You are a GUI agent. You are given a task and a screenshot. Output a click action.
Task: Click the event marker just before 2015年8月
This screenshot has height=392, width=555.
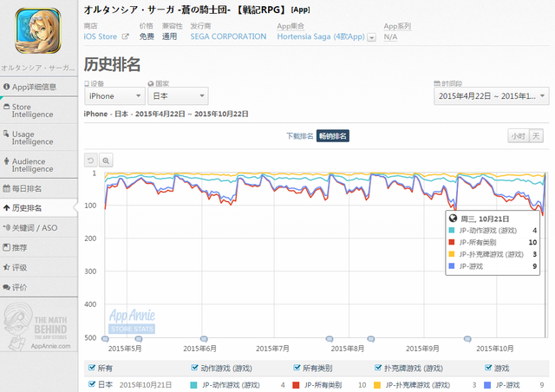330,339
